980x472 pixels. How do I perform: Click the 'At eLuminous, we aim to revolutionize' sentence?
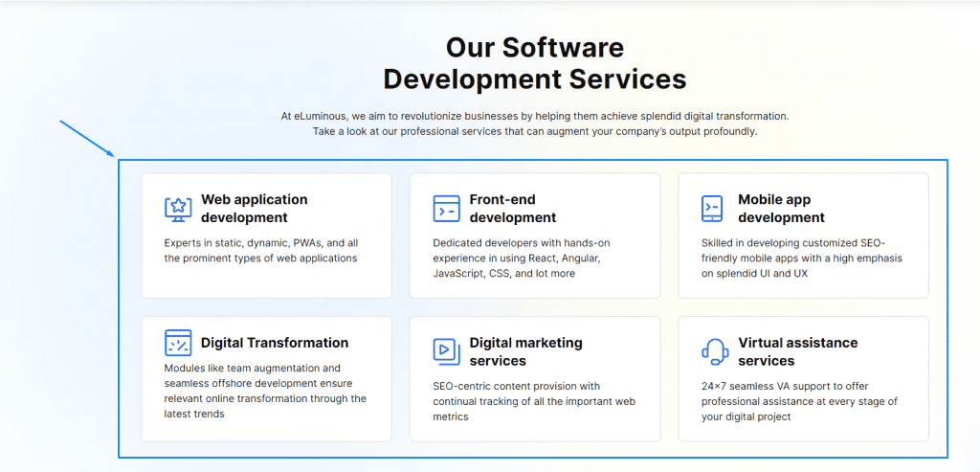tap(536, 116)
